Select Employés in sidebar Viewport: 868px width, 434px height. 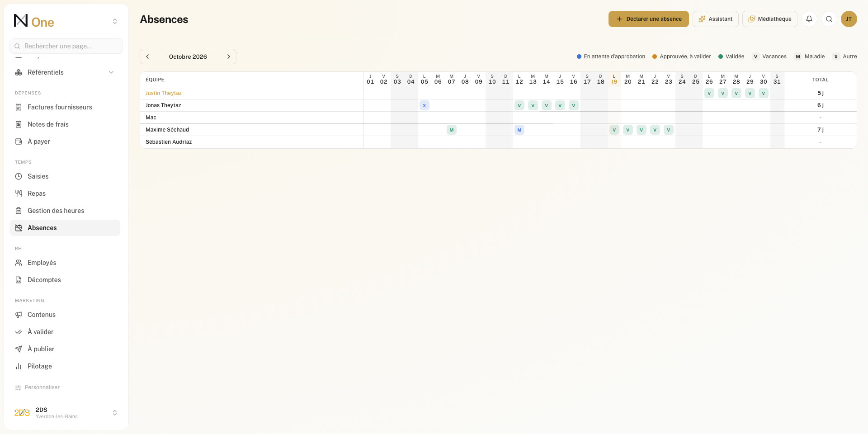[x=65, y=263]
